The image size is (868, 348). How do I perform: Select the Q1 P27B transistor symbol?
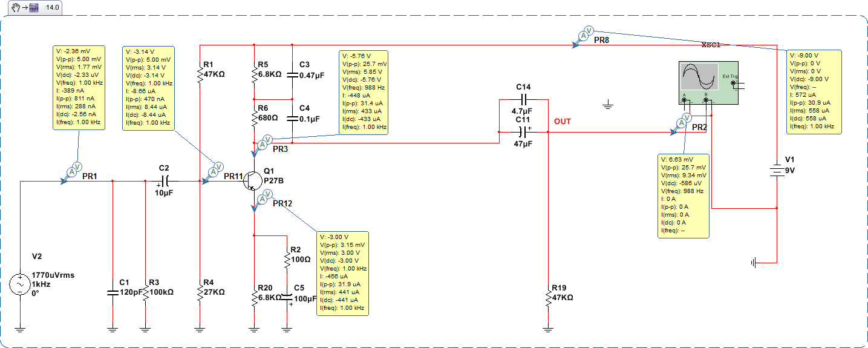(252, 181)
